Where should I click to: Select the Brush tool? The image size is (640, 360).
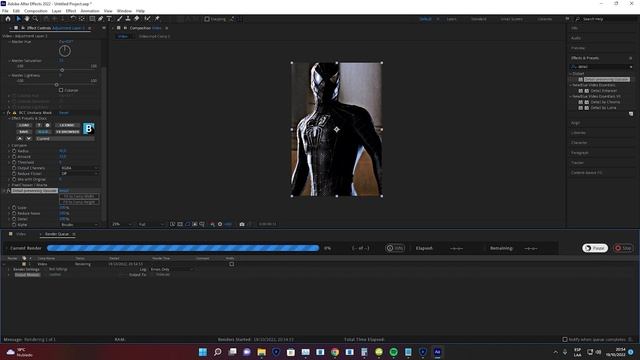pos(120,19)
